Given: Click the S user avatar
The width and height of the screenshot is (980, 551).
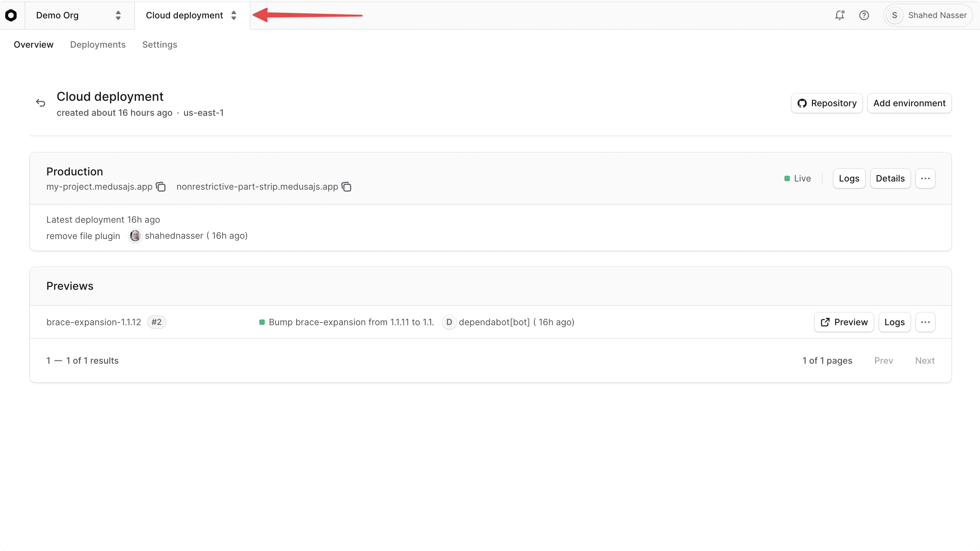Looking at the screenshot, I should 894,15.
